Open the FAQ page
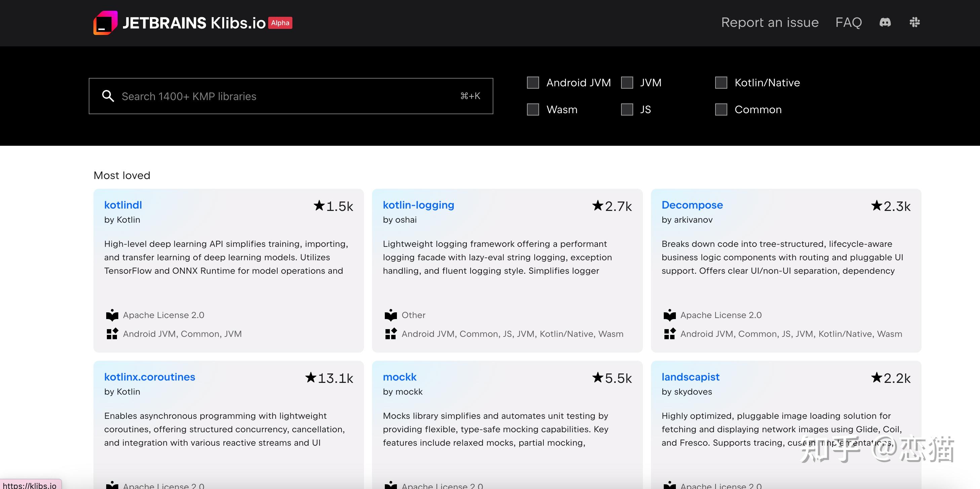The image size is (980, 489). 848,23
